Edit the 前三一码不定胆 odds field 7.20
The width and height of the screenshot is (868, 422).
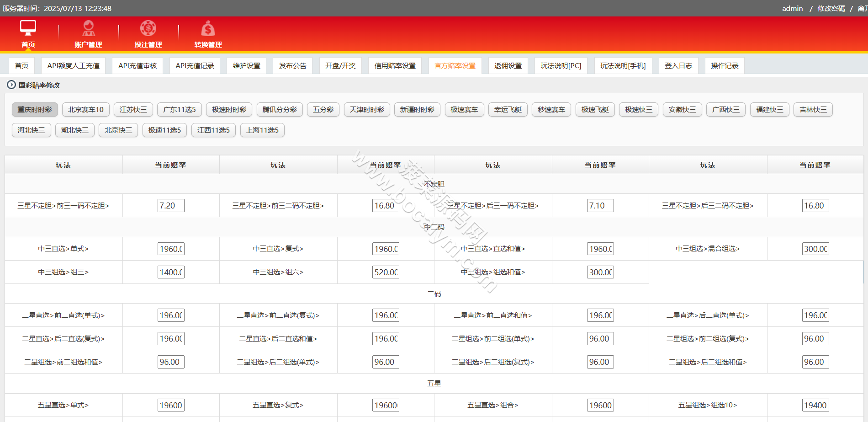pos(171,205)
